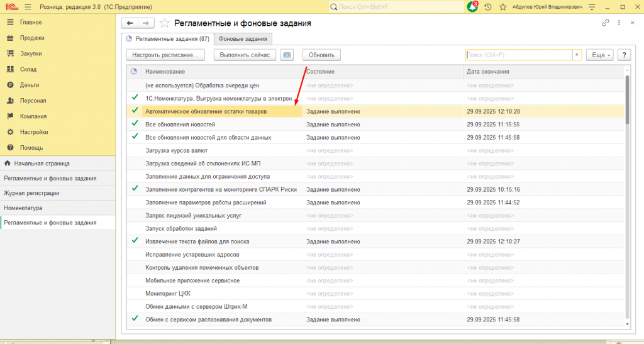Open the main menu hamburger icon

coord(28,7)
